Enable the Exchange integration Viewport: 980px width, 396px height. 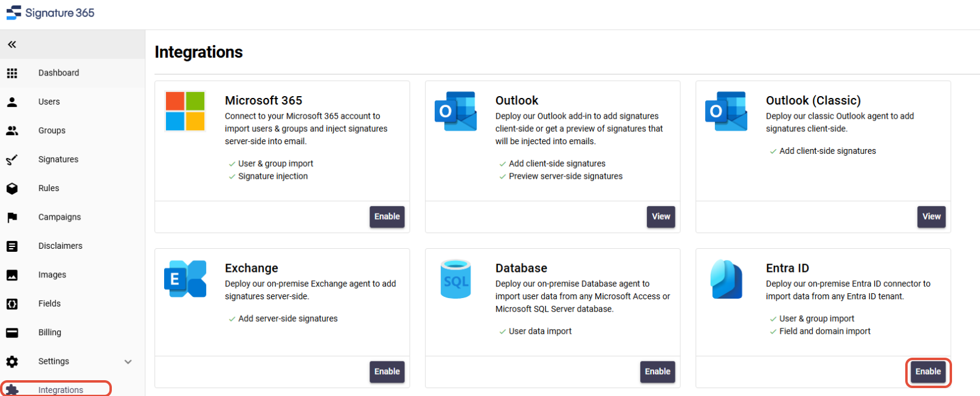point(387,372)
